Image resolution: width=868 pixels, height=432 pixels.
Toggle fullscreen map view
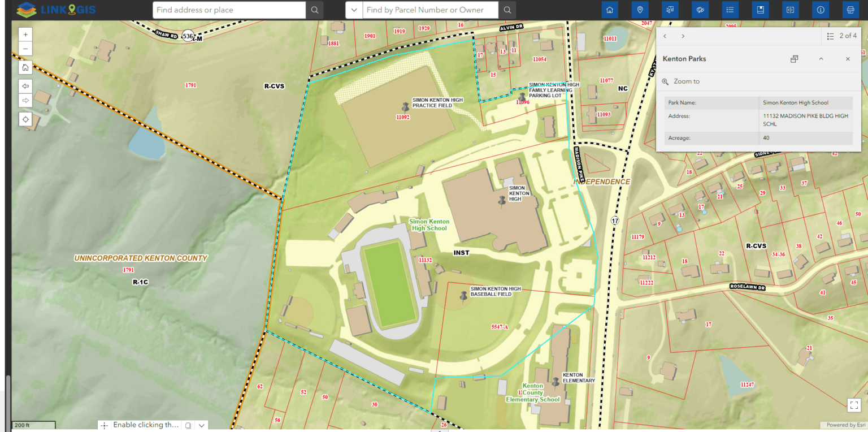(854, 405)
